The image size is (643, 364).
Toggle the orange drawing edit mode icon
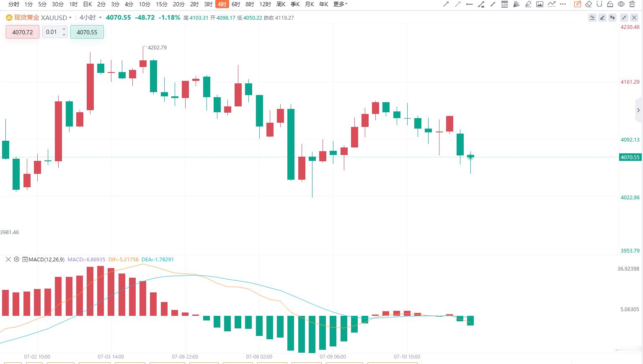tap(578, 4)
